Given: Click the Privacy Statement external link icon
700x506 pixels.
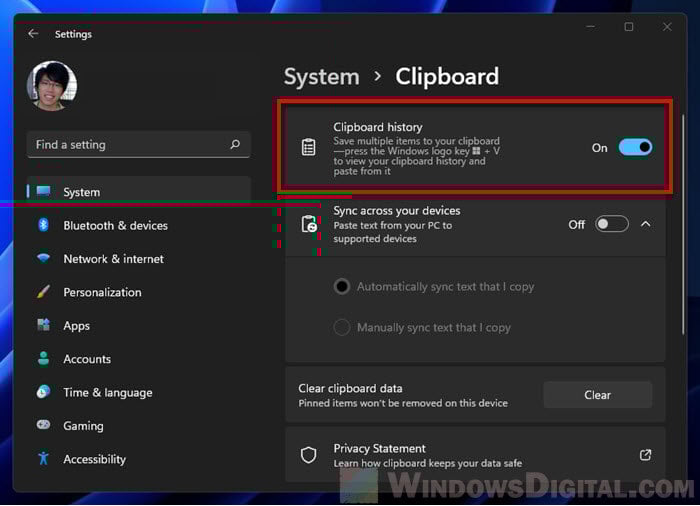Looking at the screenshot, I should tap(646, 455).
